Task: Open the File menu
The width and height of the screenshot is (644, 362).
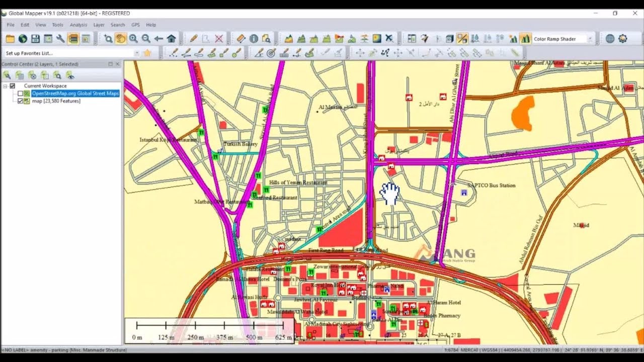Action: click(x=11, y=25)
